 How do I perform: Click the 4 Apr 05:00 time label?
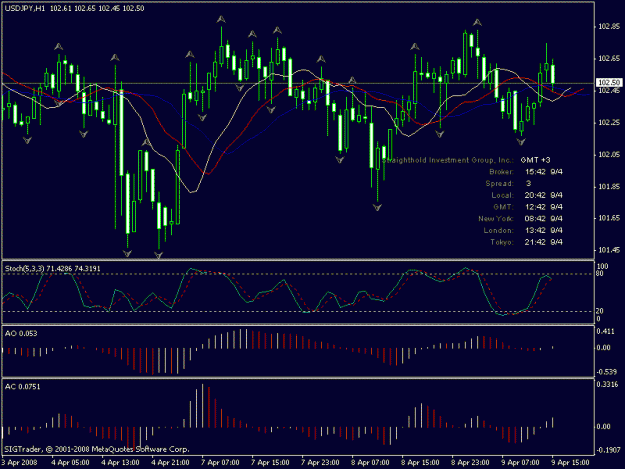point(71,463)
